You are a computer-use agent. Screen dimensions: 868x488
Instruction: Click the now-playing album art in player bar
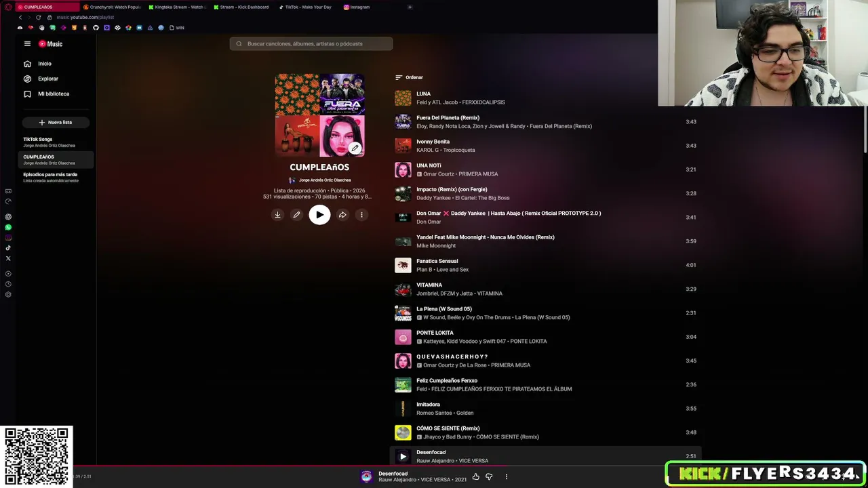click(x=367, y=477)
